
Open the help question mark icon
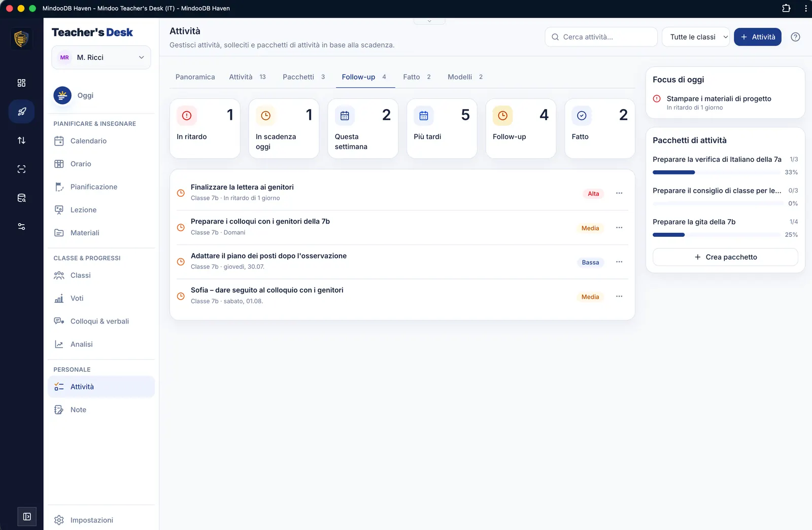(x=795, y=37)
